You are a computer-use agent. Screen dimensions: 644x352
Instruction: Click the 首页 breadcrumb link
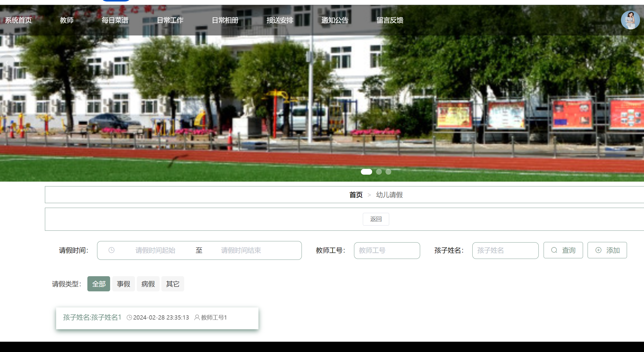pyautogui.click(x=356, y=195)
